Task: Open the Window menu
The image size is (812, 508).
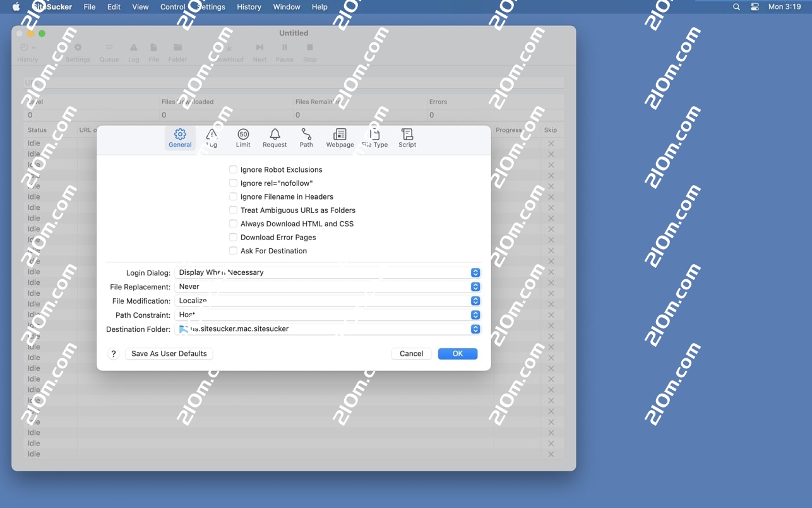Action: tap(286, 7)
